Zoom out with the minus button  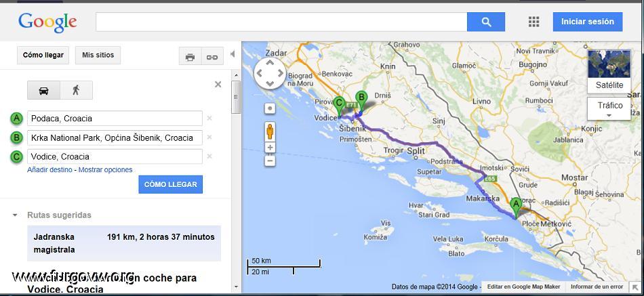point(270,161)
